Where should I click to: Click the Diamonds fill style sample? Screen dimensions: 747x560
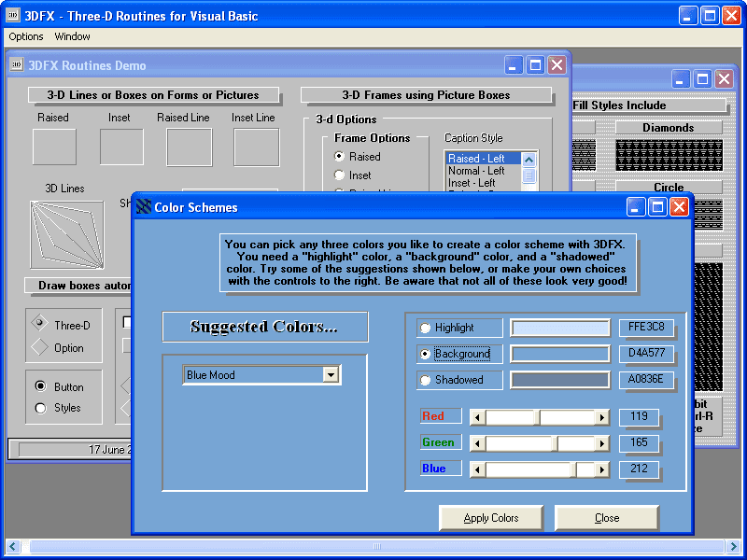tap(669, 155)
